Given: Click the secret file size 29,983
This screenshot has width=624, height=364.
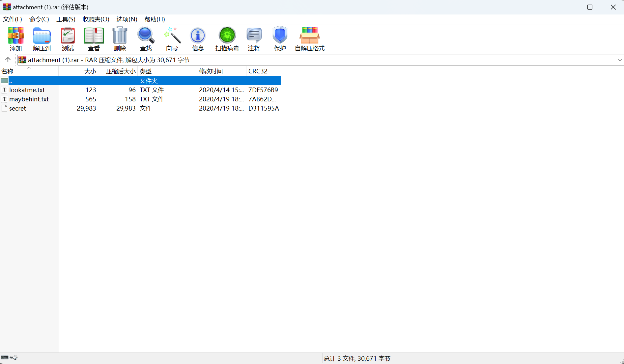Looking at the screenshot, I should (86, 108).
